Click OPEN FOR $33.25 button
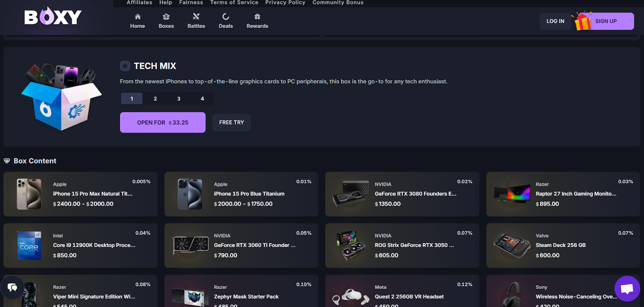 pyautogui.click(x=163, y=122)
